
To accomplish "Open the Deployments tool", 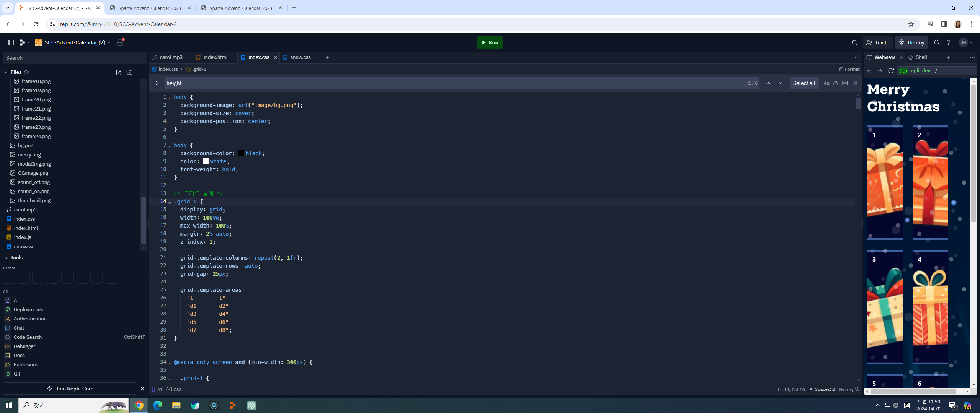I will [28, 310].
